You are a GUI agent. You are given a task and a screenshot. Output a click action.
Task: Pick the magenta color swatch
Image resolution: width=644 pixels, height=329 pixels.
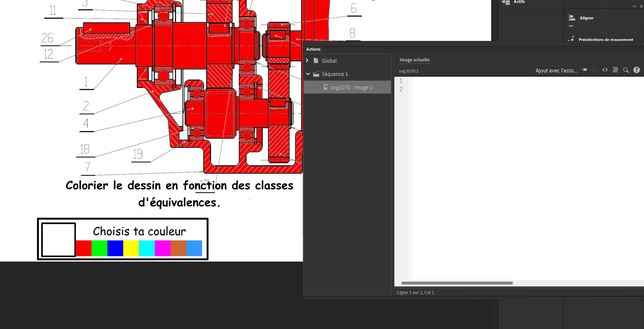click(163, 248)
